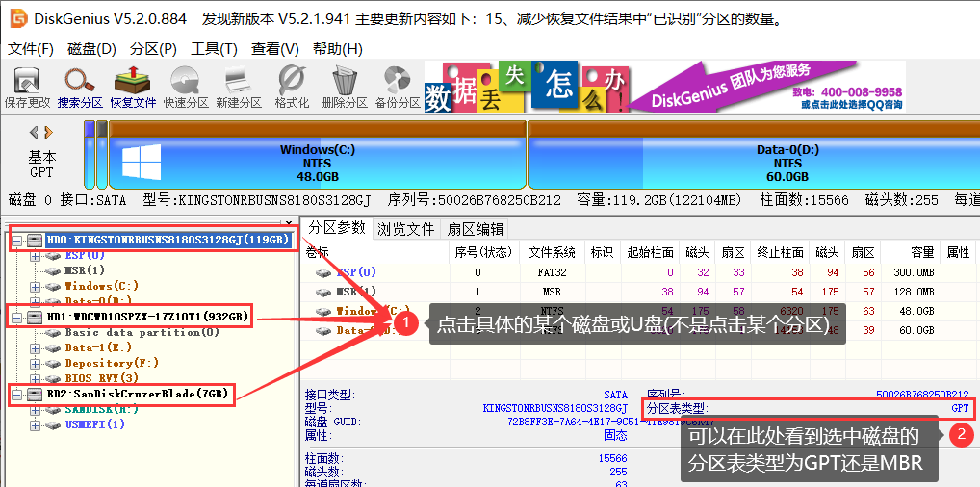The width and height of the screenshot is (980, 487).
Task: Collapse the HD0 Kingston disk tree node
Action: [17, 240]
